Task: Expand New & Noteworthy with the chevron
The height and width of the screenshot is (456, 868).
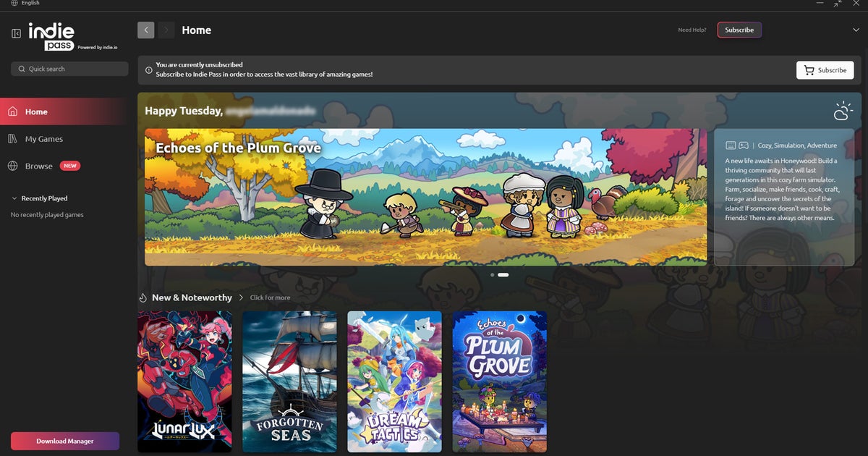Action: [242, 297]
